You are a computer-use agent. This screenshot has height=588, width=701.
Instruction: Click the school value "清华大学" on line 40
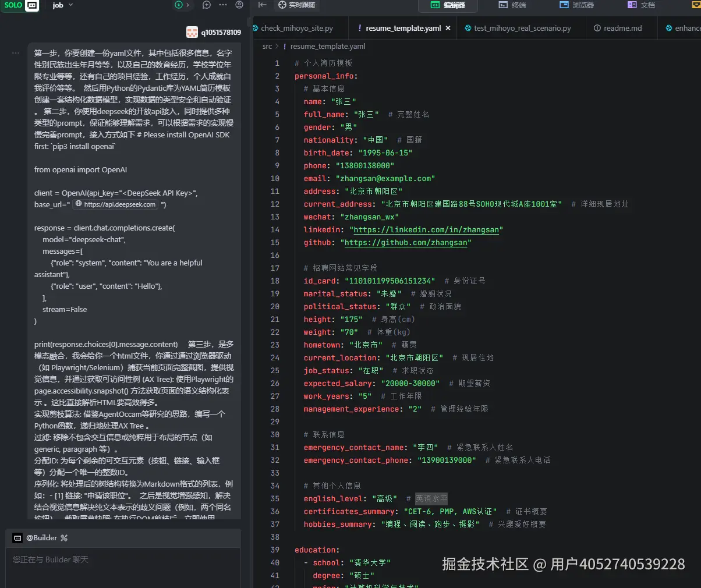coord(370,563)
